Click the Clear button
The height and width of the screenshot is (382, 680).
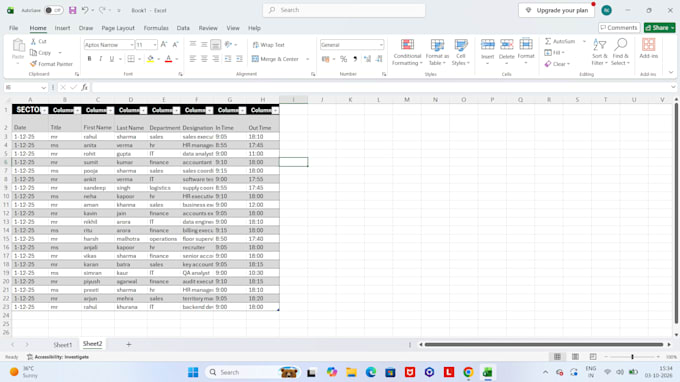(558, 64)
